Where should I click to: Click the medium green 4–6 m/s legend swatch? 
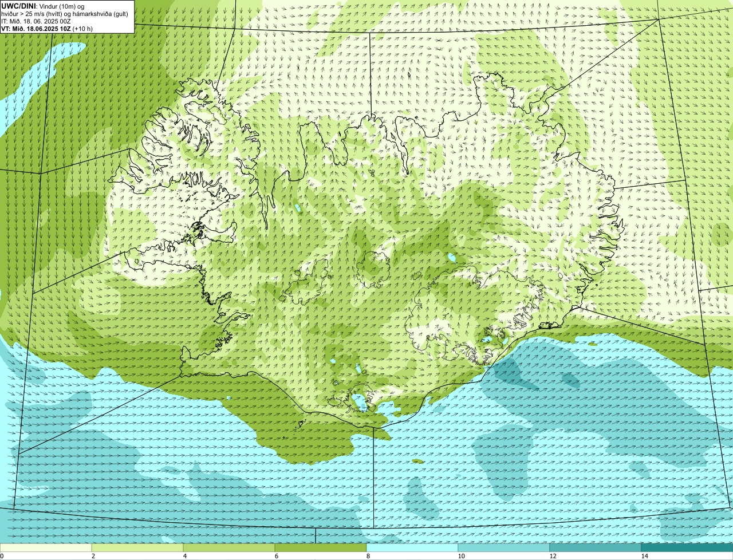point(229,547)
